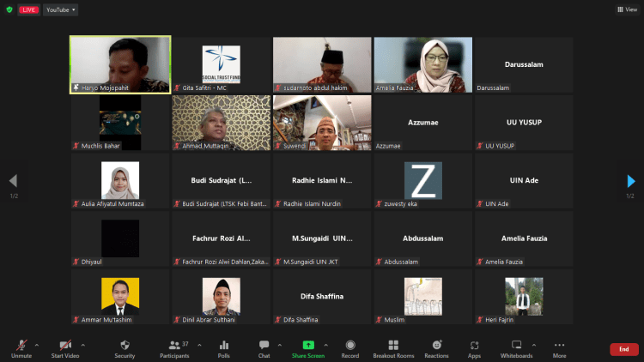Select Suwendi's video tile
The image size is (644, 362).
322,123
